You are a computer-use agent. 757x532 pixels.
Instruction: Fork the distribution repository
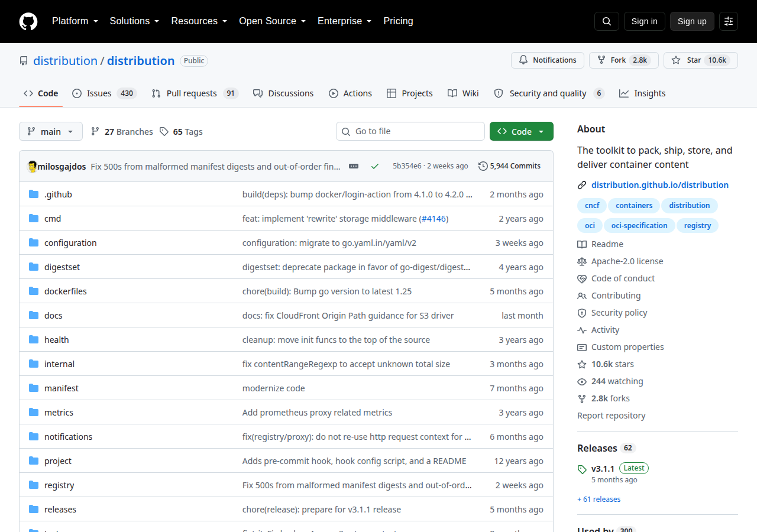click(624, 60)
